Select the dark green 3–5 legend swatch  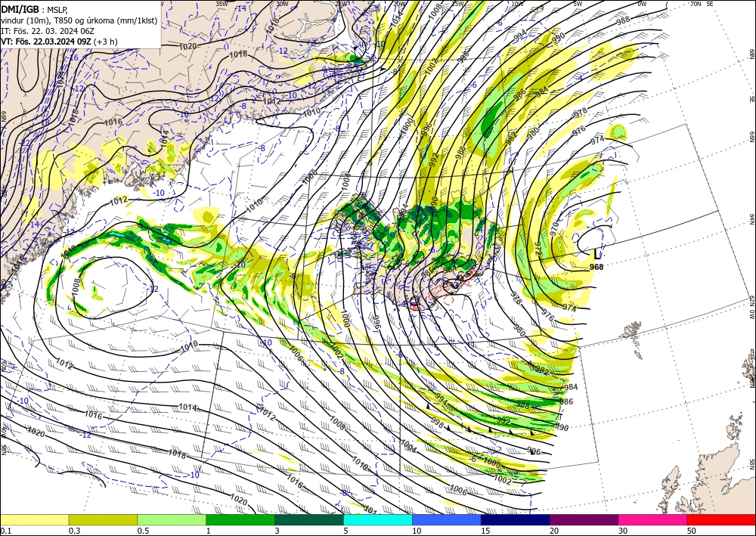point(309,519)
